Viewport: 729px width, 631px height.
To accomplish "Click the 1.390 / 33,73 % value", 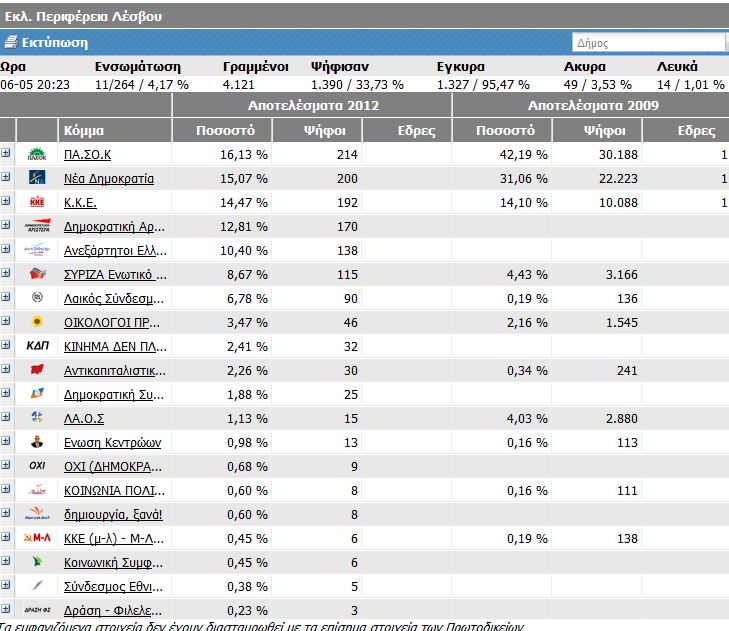I will tap(357, 85).
